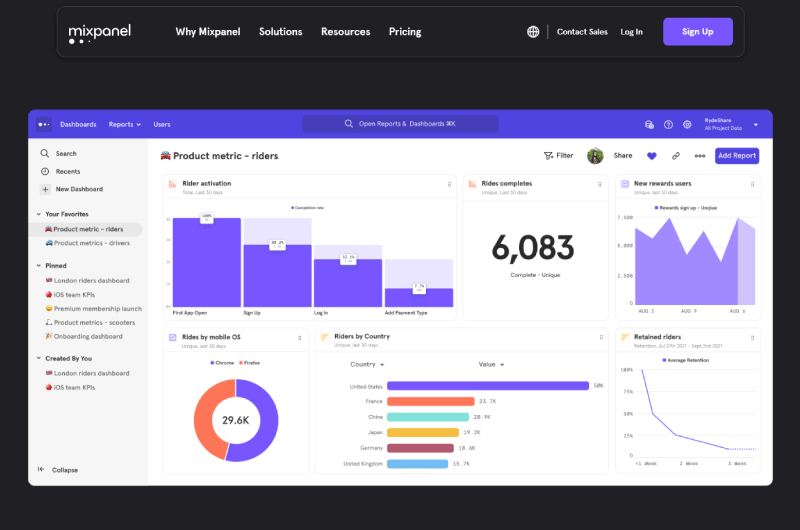
Task: Click the Filter button label
Action: [x=565, y=156]
